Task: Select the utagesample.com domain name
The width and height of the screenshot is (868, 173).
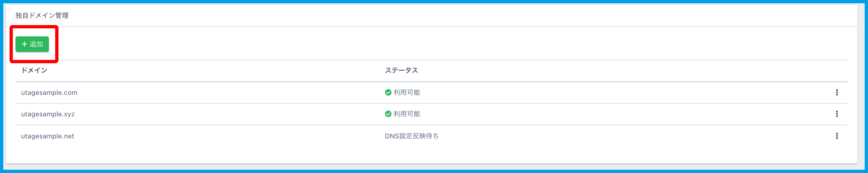Action: (x=49, y=93)
